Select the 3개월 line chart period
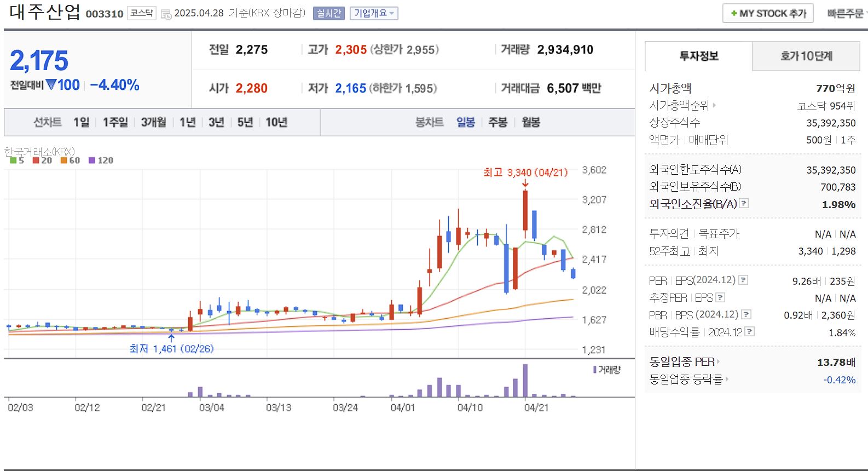This screenshot has height=471, width=868. (x=154, y=122)
